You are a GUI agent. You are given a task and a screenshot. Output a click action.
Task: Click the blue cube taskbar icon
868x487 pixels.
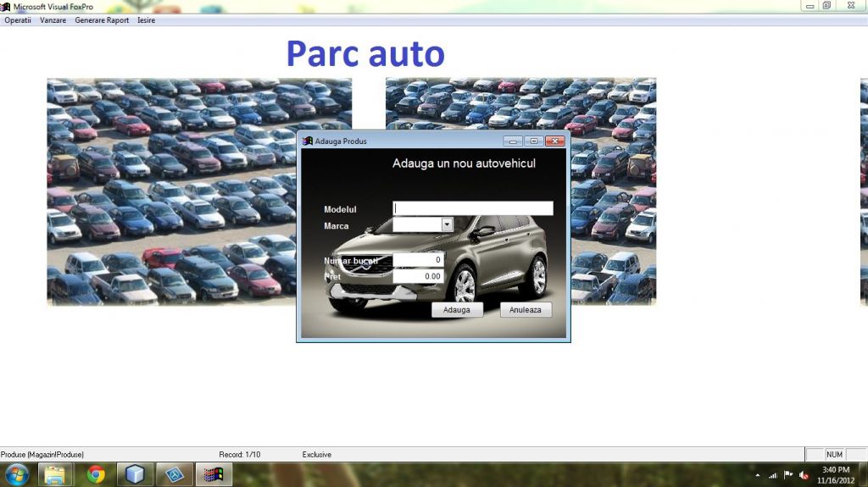(136, 474)
